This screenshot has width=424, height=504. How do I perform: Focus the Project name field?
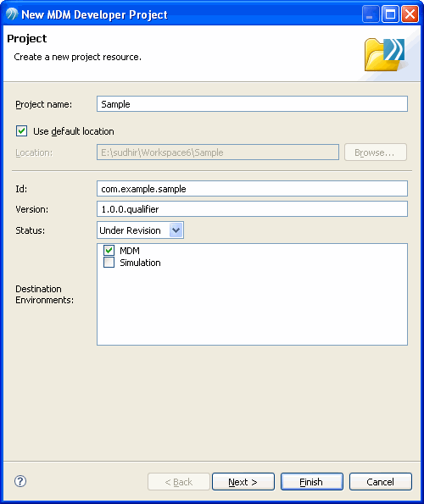point(252,104)
